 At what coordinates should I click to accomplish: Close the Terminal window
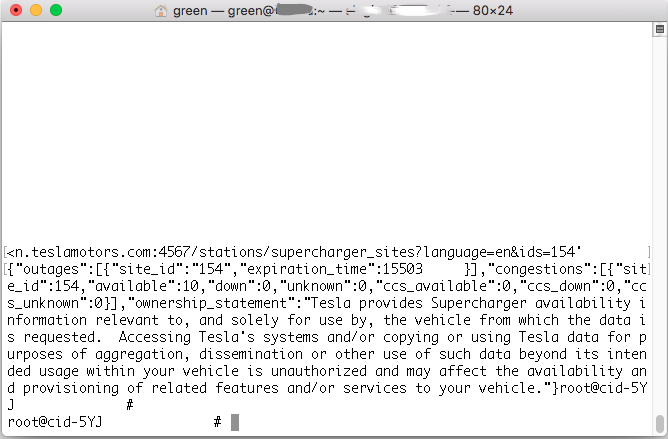pos(16,10)
